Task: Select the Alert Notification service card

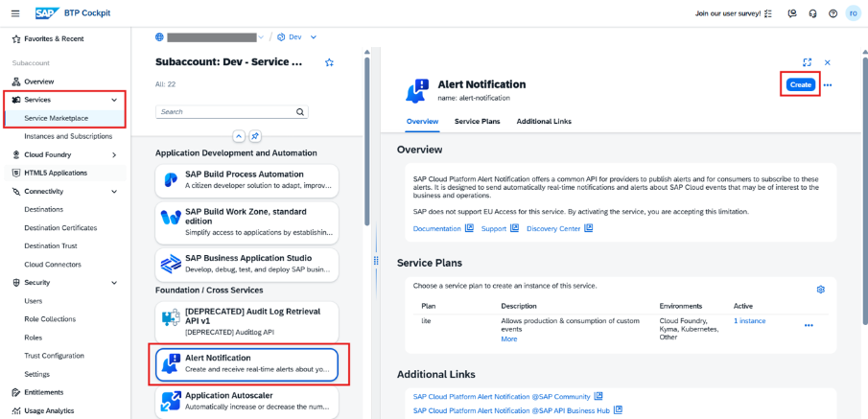Action: pos(246,364)
